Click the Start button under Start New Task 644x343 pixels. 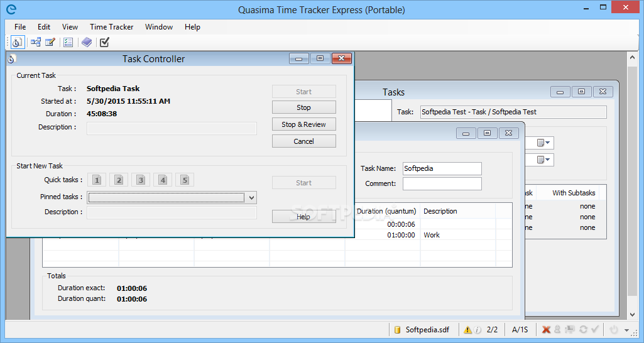coord(304,183)
